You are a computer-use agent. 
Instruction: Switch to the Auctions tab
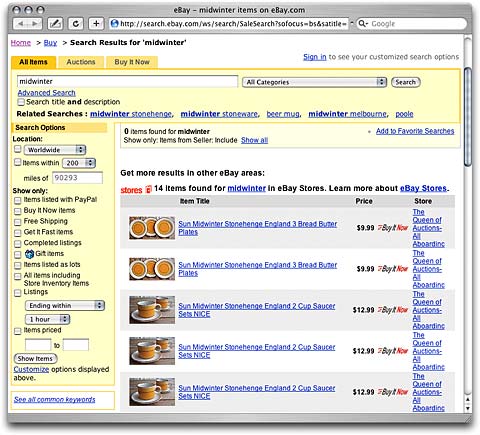click(81, 62)
